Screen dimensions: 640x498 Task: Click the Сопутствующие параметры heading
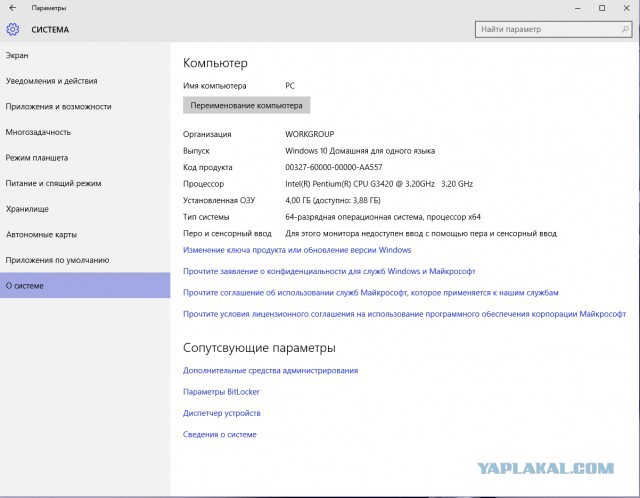pos(259,348)
